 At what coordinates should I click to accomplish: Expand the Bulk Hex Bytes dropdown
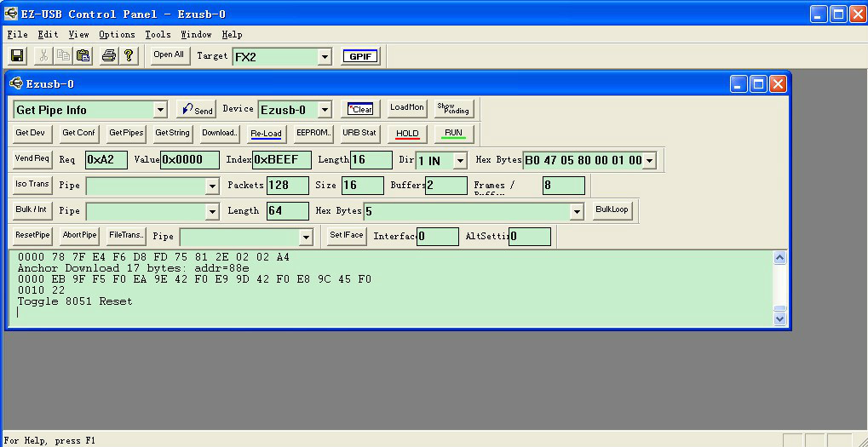(x=578, y=212)
